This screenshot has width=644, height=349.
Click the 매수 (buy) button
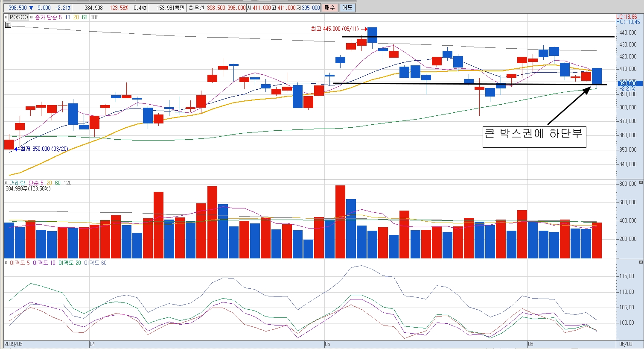(329, 8)
